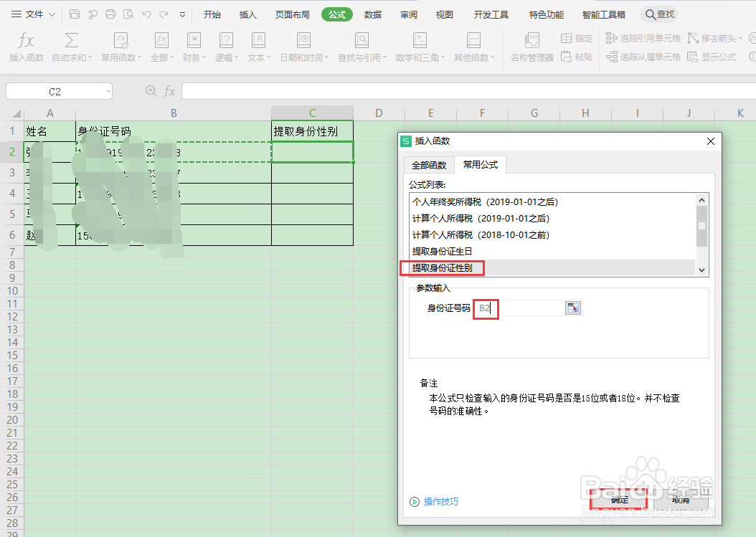Click the Undo arrow icon

[146, 14]
